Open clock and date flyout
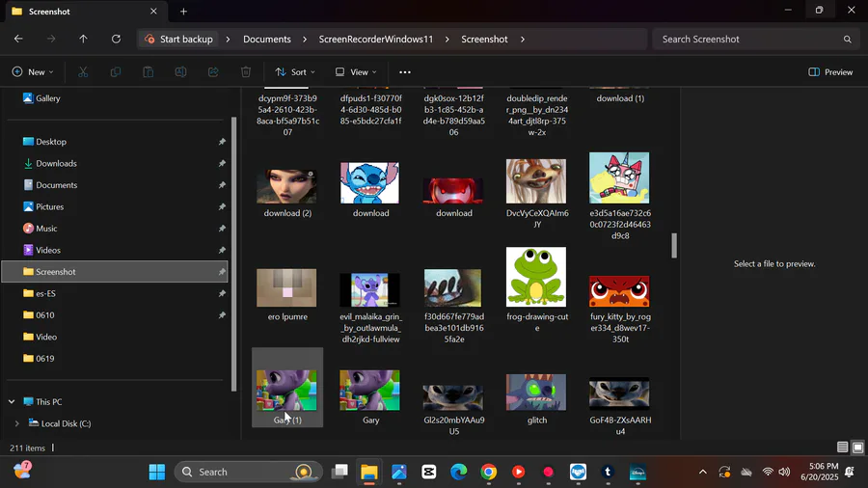The width and height of the screenshot is (868, 488). click(x=819, y=472)
